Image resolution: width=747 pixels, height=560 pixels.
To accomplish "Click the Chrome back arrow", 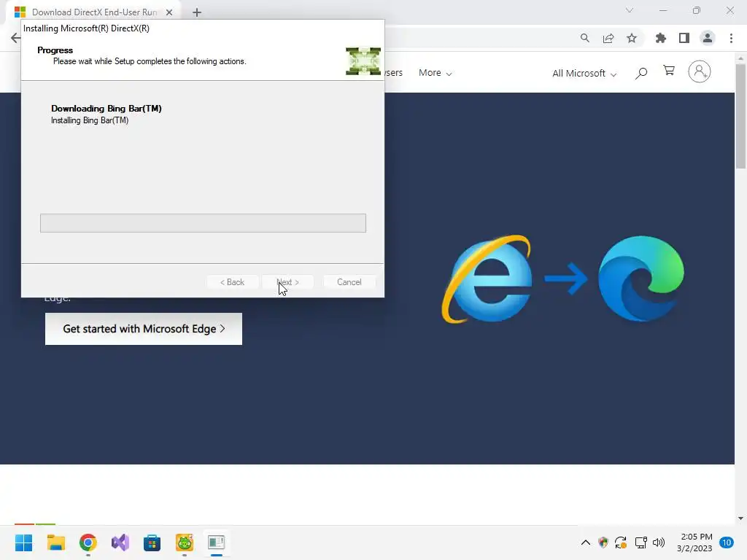I will [x=15, y=38].
